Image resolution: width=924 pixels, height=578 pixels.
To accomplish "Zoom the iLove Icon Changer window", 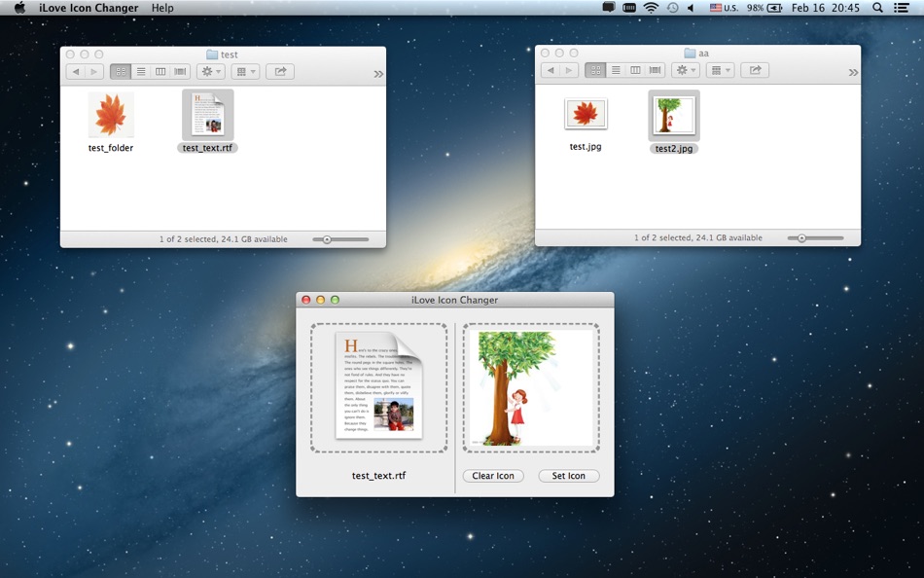I will click(335, 300).
